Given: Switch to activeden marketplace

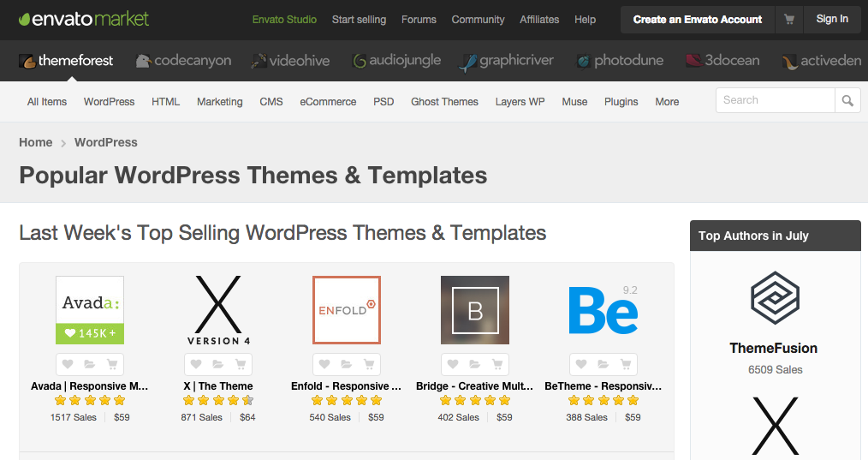Looking at the screenshot, I should [822, 61].
